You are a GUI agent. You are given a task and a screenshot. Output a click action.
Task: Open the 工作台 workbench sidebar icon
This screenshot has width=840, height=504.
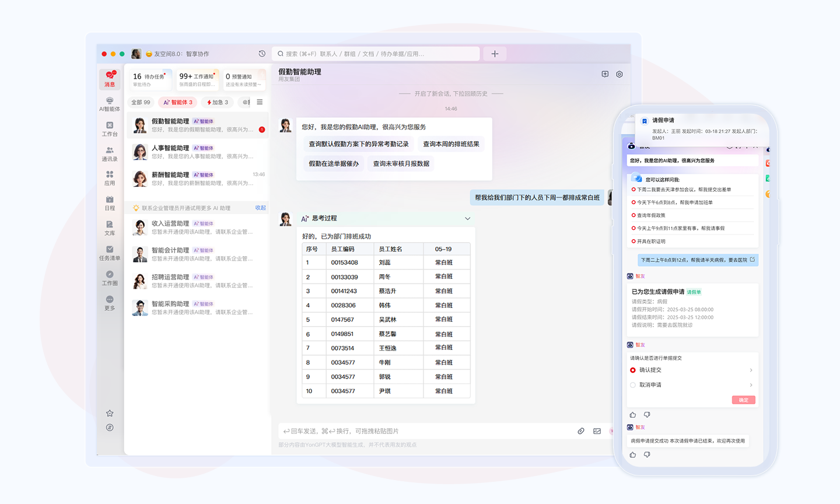coord(110,129)
